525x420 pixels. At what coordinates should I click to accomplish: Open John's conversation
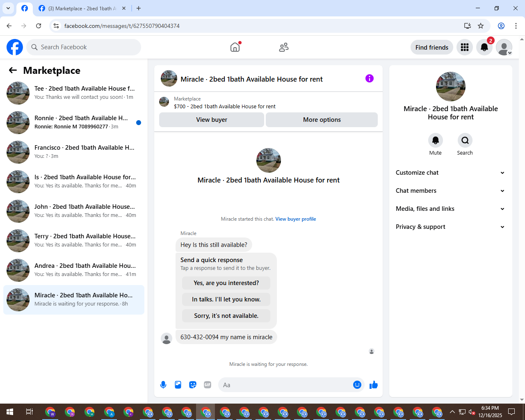[x=74, y=211]
